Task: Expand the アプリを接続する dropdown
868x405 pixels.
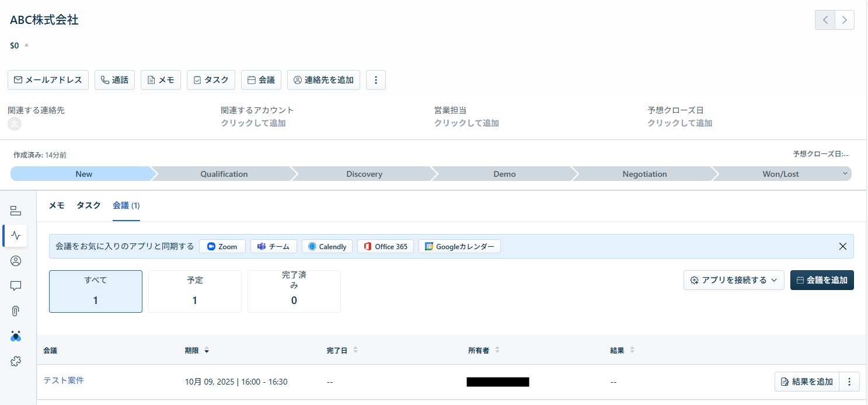Action: click(734, 280)
